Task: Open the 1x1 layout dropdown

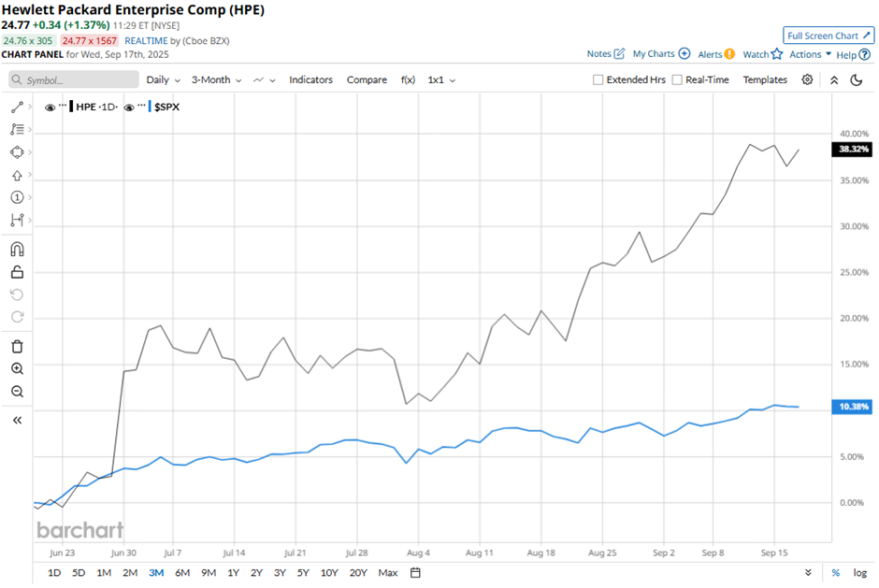Action: pos(441,80)
